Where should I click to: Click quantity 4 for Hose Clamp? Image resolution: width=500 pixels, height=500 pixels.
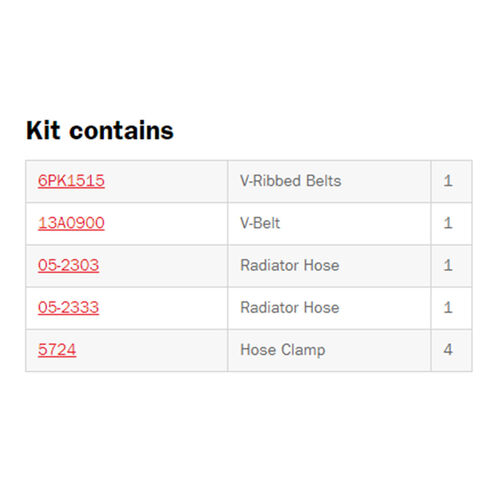coord(448,350)
